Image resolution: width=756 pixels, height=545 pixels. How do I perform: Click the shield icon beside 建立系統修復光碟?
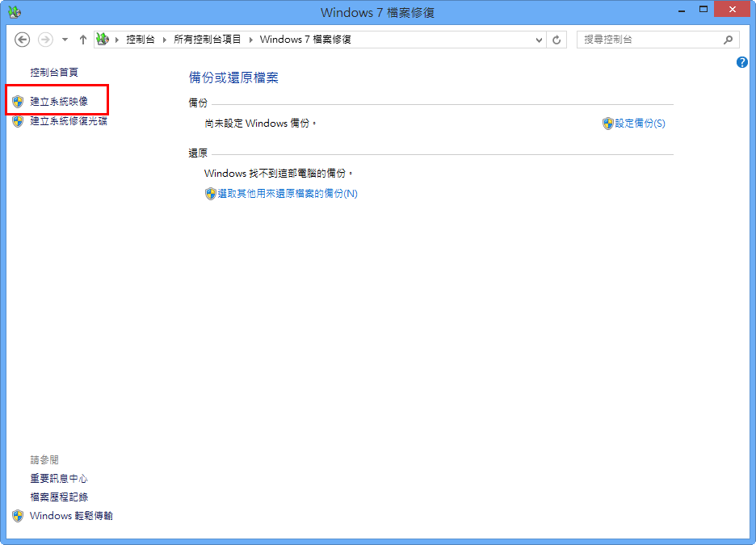[x=18, y=121]
